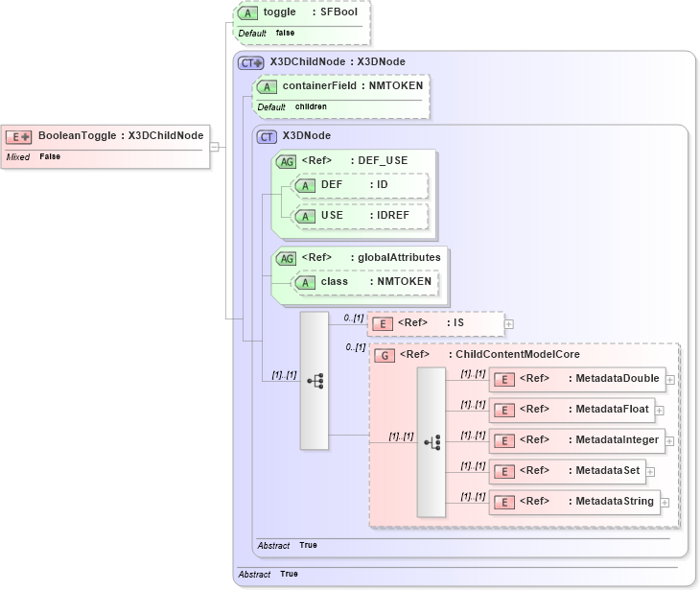This screenshot has width=700, height=590.
Task: Click the choice compositor symbol inside X3DNode
Action: (315, 381)
